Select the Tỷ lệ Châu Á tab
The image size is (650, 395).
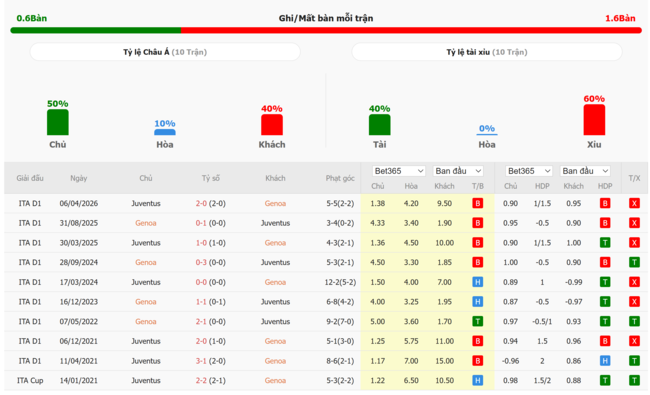click(x=165, y=52)
